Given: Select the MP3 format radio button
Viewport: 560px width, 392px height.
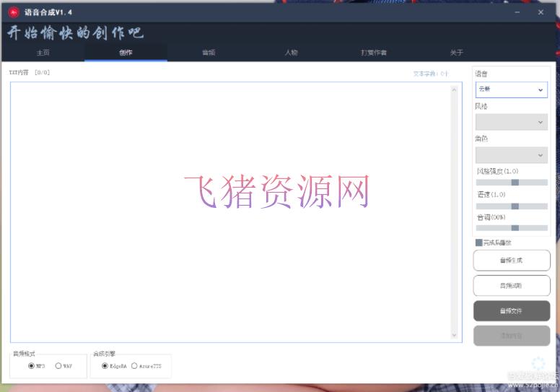Looking at the screenshot, I should (31, 366).
